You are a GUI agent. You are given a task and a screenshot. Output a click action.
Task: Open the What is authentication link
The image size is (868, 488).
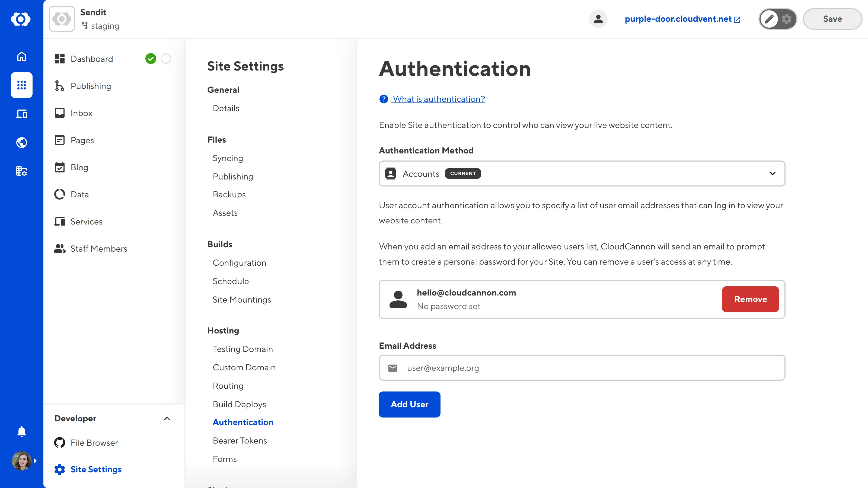439,99
